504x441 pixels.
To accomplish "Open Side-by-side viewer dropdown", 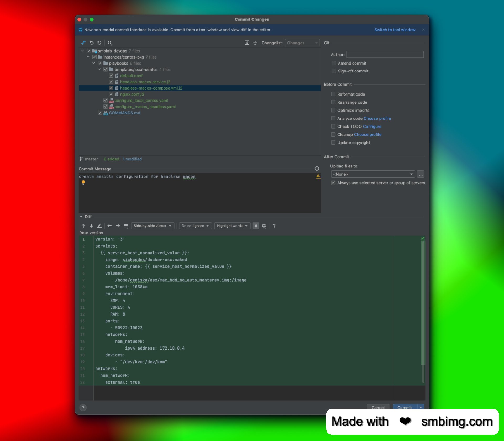I will [153, 226].
